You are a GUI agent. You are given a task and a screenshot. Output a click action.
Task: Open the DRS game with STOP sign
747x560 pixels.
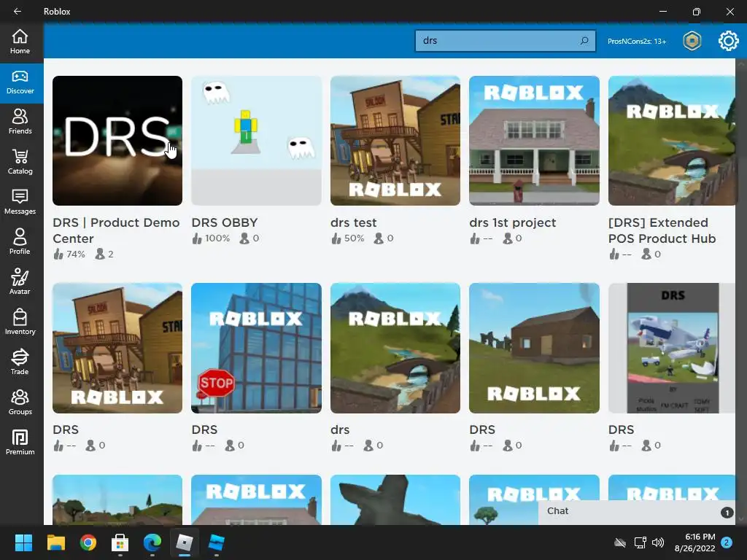[256, 348]
